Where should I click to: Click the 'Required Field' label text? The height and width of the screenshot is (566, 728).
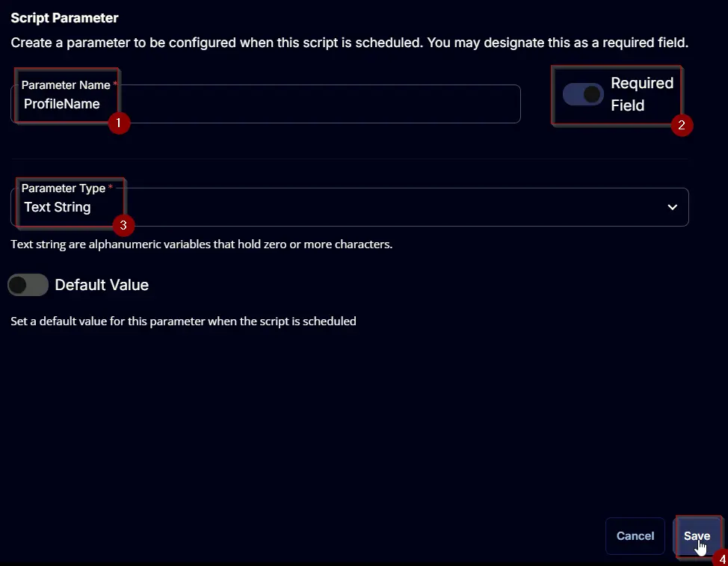pyautogui.click(x=641, y=94)
